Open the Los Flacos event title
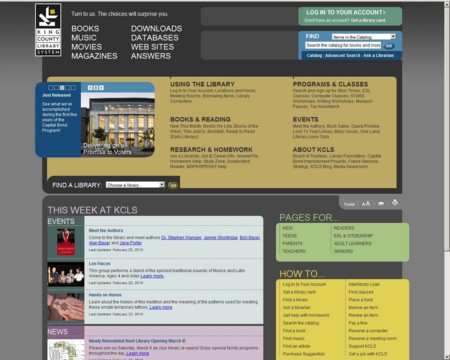This screenshot has width=450, height=360. (99, 263)
